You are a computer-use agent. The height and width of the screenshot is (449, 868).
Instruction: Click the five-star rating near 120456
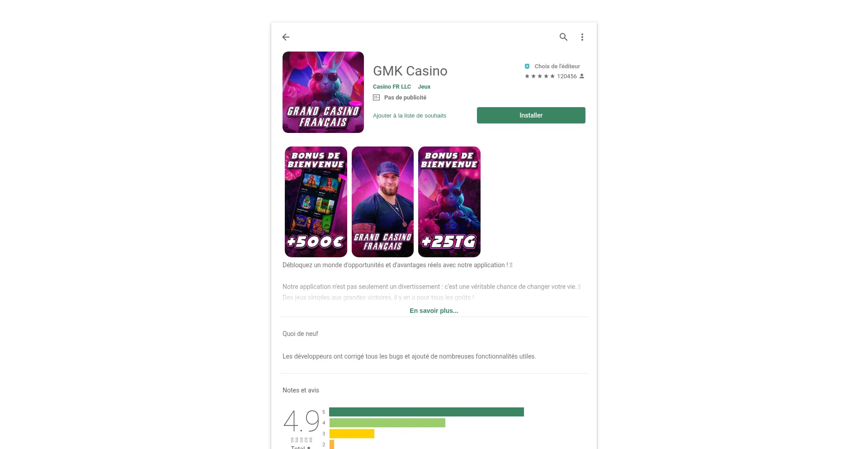[x=540, y=76]
